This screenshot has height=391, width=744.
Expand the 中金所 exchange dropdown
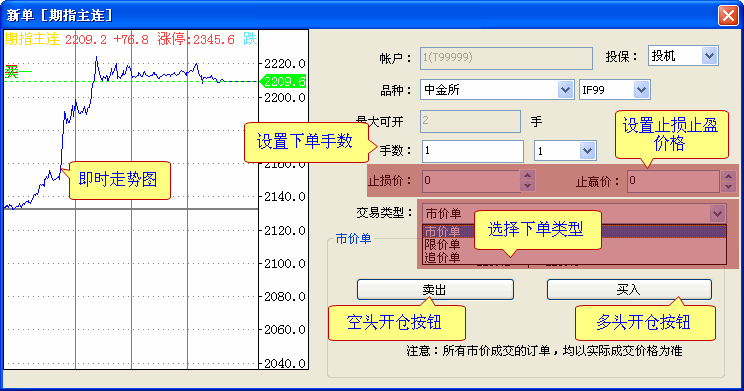(x=565, y=90)
